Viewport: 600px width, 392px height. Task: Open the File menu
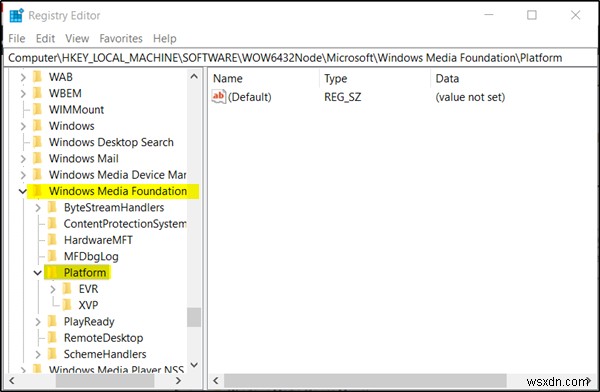tap(17, 38)
